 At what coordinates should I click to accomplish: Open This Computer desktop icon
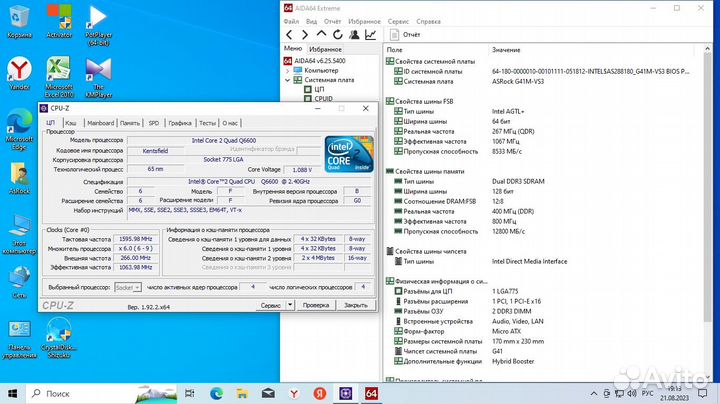tap(19, 234)
